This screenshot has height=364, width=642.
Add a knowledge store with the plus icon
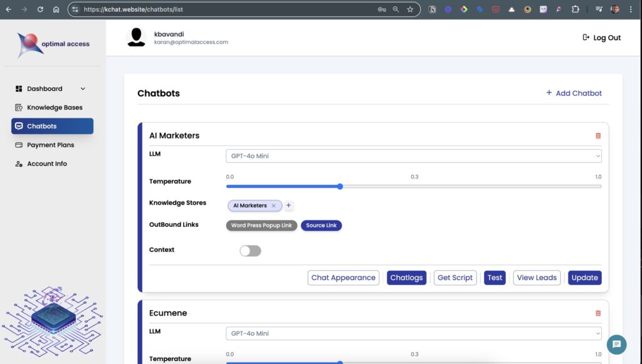(x=288, y=205)
